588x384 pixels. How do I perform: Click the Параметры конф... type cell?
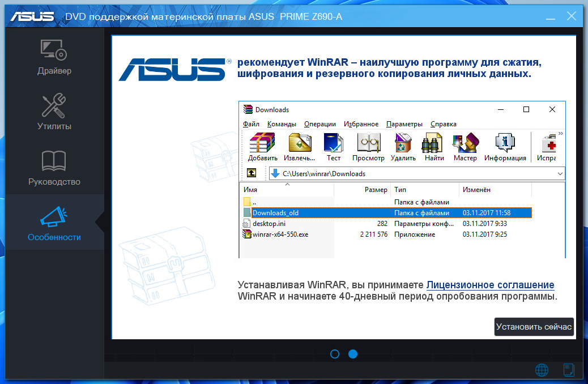[424, 224]
